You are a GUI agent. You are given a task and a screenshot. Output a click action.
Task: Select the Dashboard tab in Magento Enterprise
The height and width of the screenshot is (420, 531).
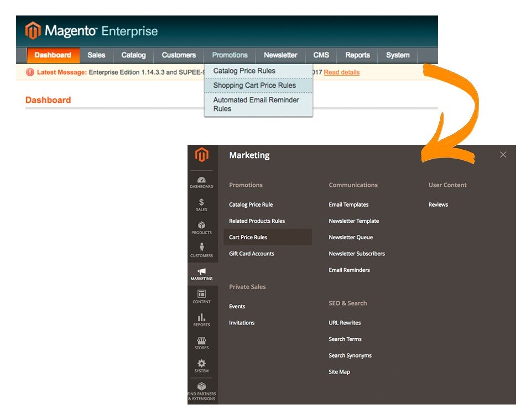tap(53, 55)
